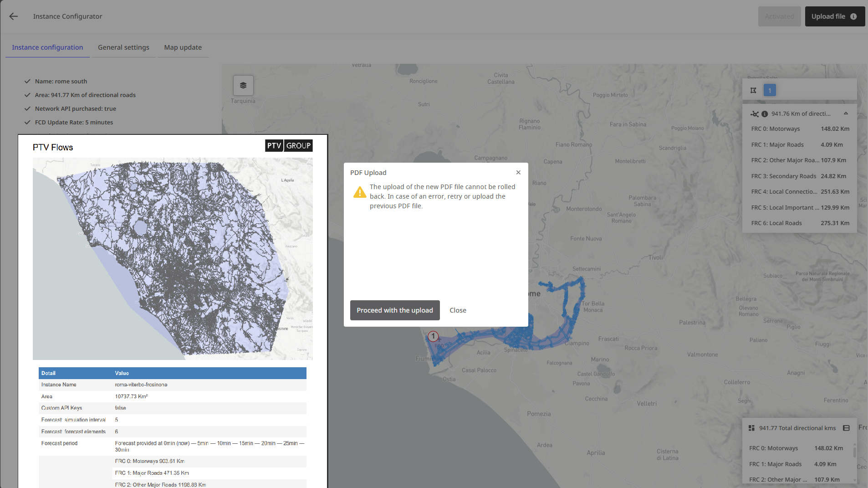Click the info icon on Upload file button
The width and height of the screenshot is (868, 488).
[x=853, y=16]
